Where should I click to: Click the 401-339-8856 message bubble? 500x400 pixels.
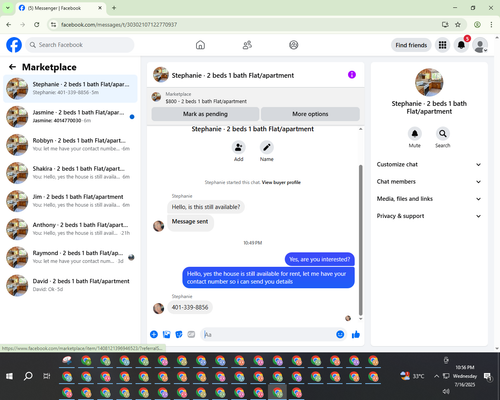click(190, 307)
